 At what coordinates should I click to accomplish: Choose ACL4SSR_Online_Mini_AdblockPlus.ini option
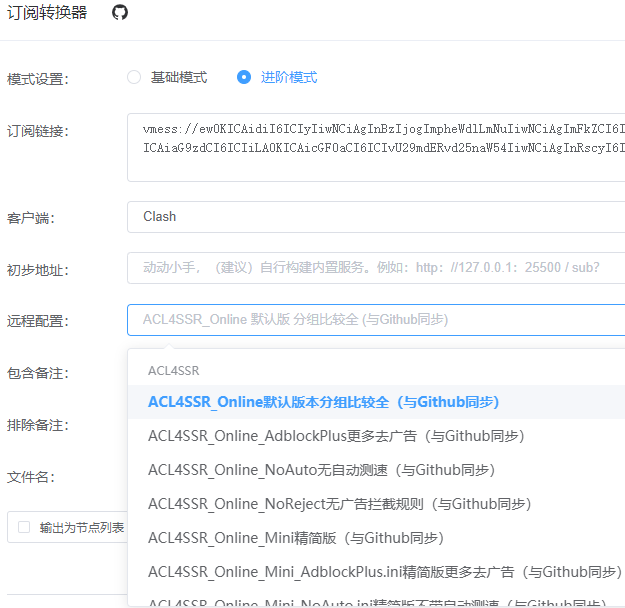pos(376,572)
